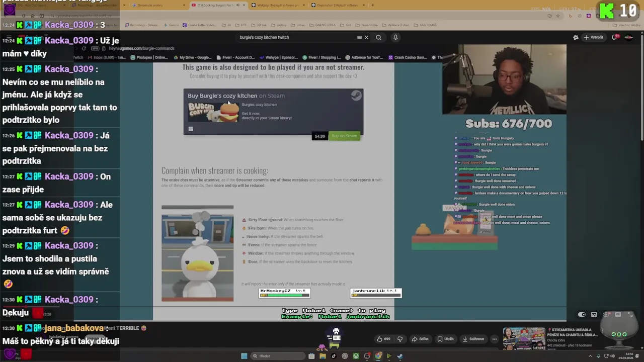Click the Uložit save button
The height and width of the screenshot is (362, 644).
pos(445,339)
